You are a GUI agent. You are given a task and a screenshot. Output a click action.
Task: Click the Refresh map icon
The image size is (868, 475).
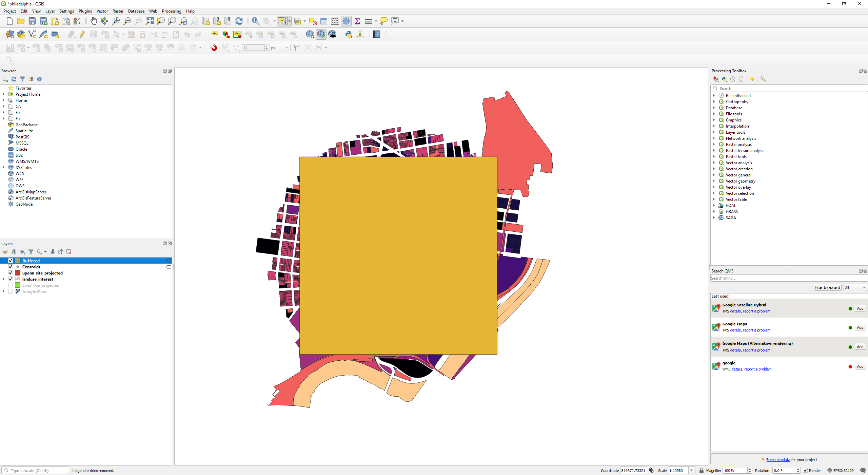(239, 21)
